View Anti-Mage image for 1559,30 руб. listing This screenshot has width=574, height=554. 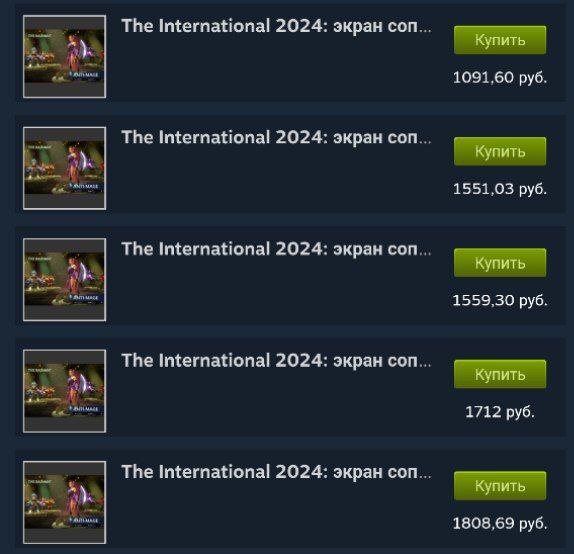pyautogui.click(x=64, y=279)
